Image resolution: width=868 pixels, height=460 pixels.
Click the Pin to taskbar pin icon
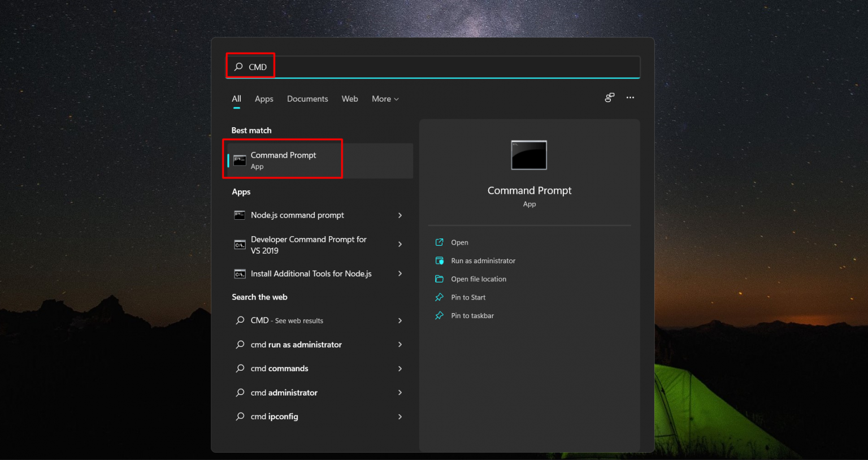pos(439,316)
